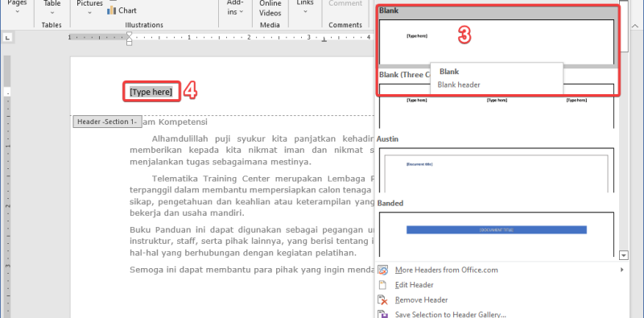
Task: Open the Pictures dropdown
Action: [89, 7]
